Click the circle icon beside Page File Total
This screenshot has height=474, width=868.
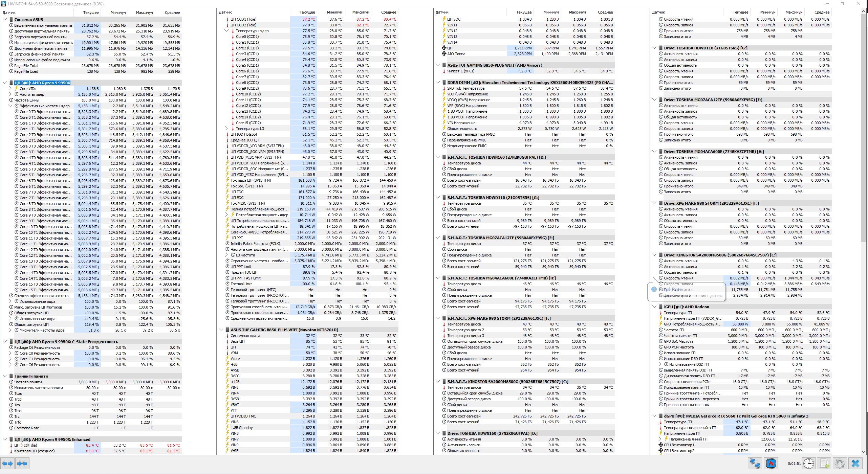11,66
